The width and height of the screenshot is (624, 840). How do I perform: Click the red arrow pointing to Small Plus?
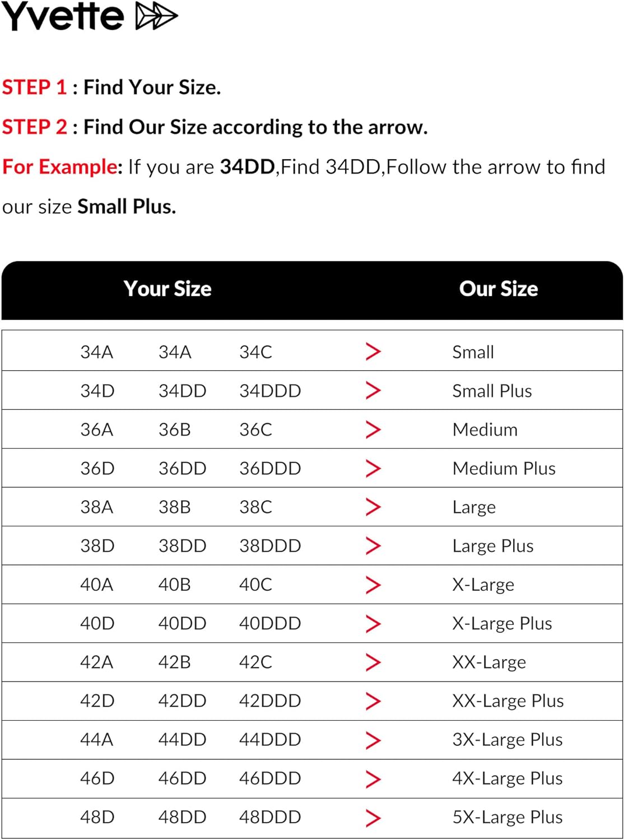point(373,390)
